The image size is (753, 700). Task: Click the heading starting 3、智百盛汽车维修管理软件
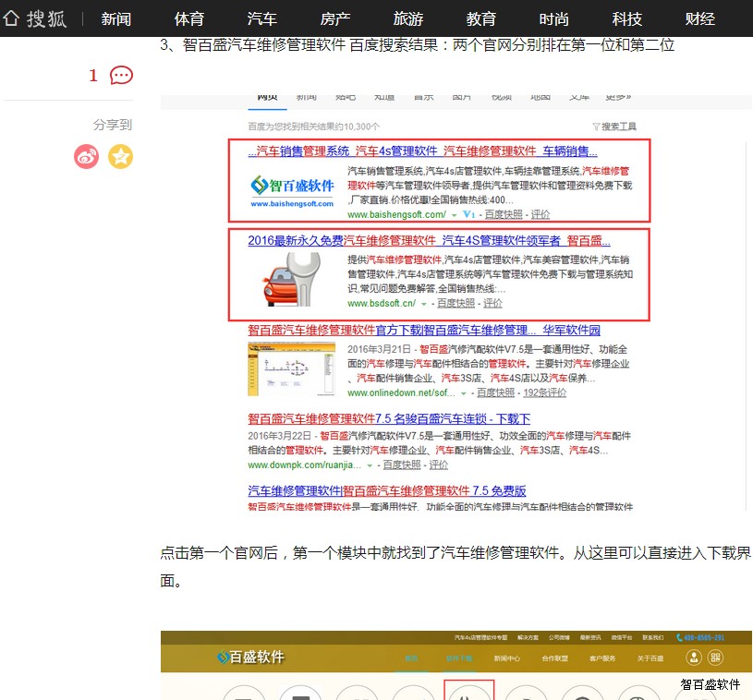(x=418, y=45)
